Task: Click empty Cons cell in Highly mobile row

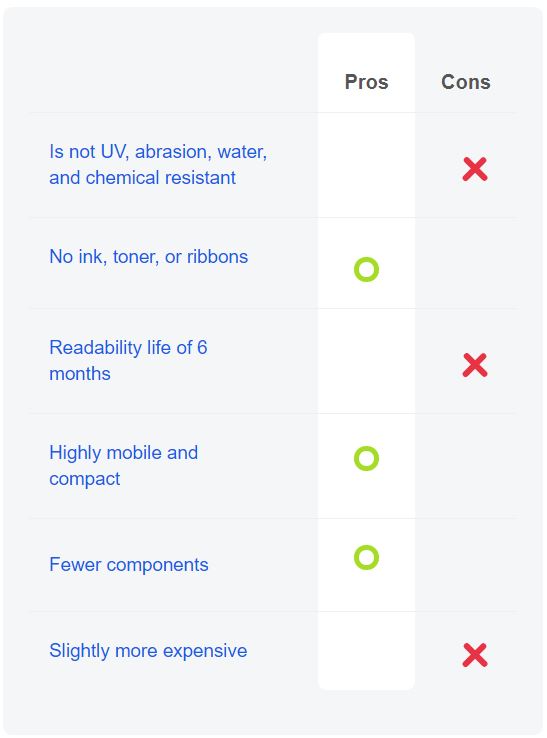Action: click(x=466, y=466)
